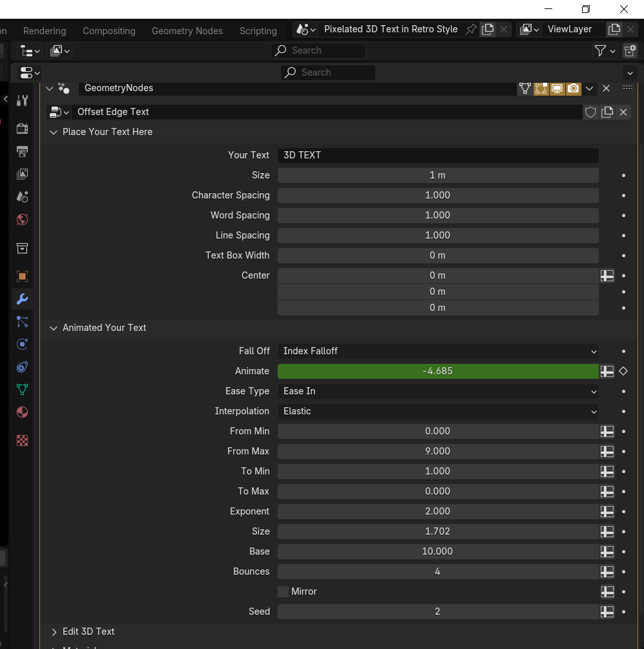Switch to the Scripting workspace tab
644x649 pixels.
(258, 30)
